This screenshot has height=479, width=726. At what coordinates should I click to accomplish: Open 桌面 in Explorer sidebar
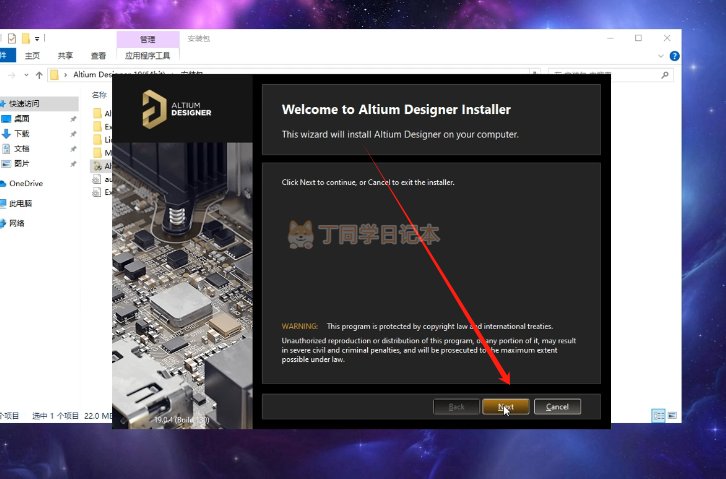pyautogui.click(x=21, y=118)
